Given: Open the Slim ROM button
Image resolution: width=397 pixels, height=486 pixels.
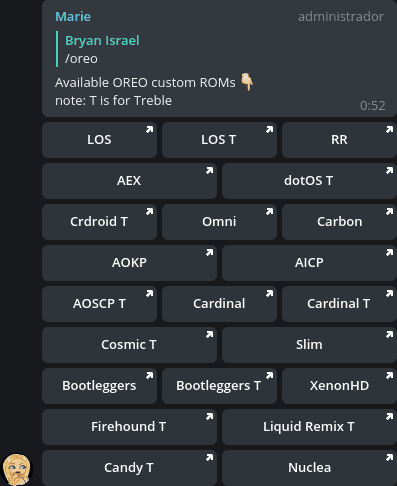Looking at the screenshot, I should [x=309, y=345].
